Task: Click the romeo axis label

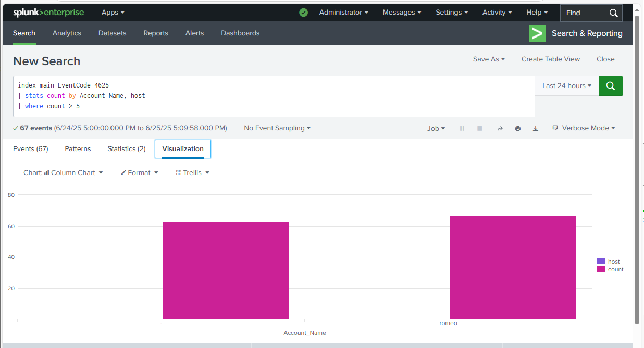Action: tap(448, 323)
